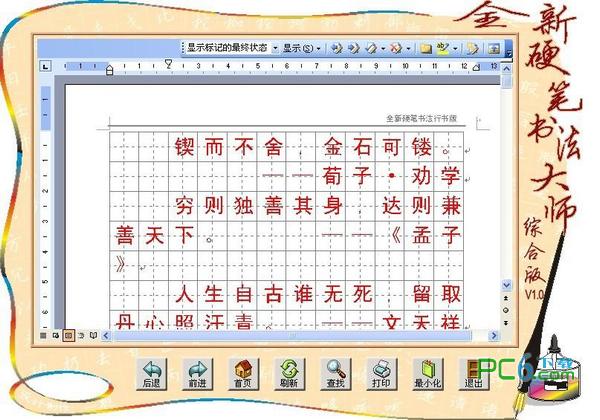
Task: Click the character 孟 in fourth row
Action: click(421, 235)
